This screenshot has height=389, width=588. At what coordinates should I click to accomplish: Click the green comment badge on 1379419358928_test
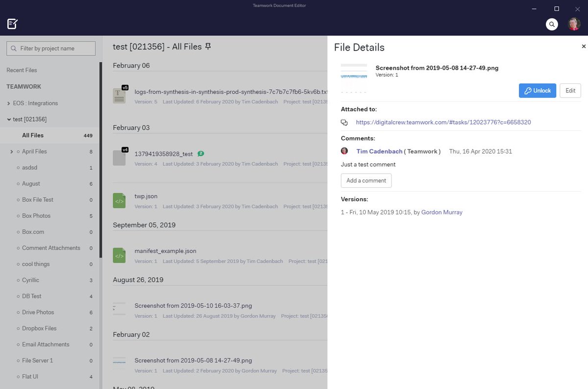tap(201, 154)
